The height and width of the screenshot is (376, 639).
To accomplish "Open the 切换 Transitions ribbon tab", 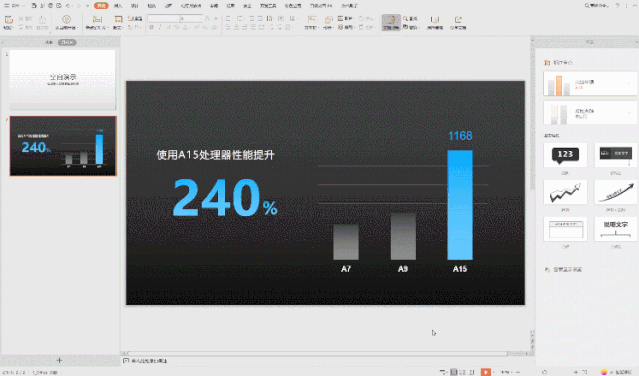I will tap(152, 6).
